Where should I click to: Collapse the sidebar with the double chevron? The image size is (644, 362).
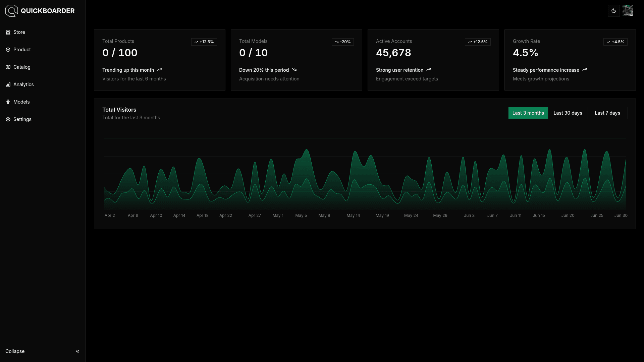(77, 351)
